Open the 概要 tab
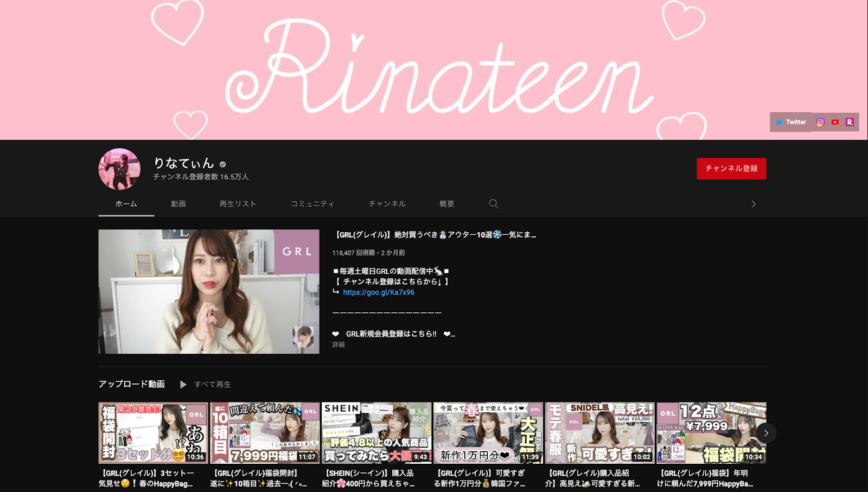 click(446, 204)
